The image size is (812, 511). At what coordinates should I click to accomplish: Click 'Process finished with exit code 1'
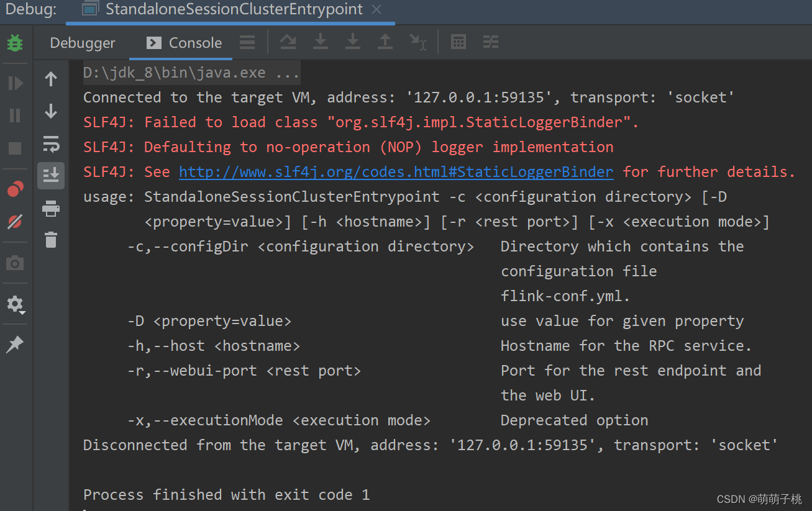pyautogui.click(x=227, y=495)
